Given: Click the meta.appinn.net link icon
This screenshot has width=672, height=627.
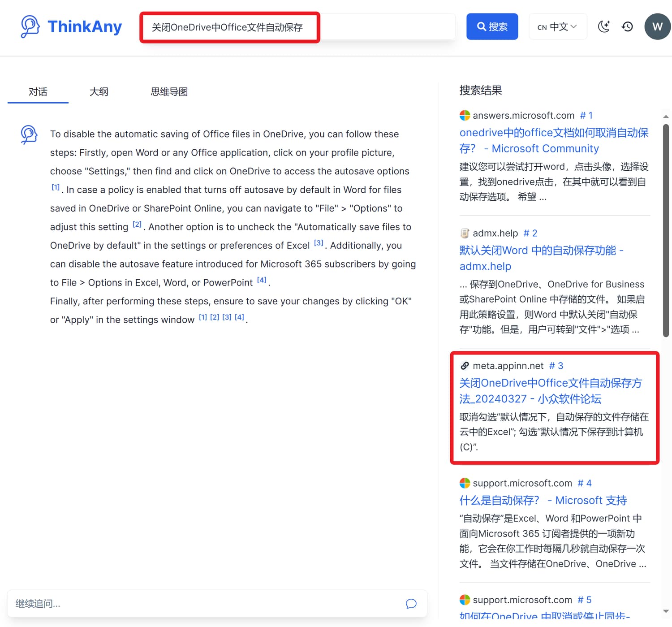Looking at the screenshot, I should (465, 366).
